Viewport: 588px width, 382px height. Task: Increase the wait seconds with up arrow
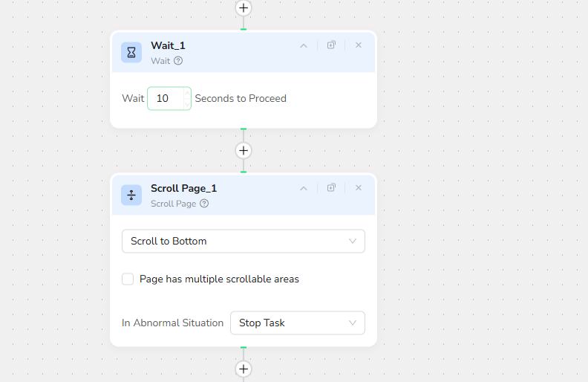[x=186, y=93]
